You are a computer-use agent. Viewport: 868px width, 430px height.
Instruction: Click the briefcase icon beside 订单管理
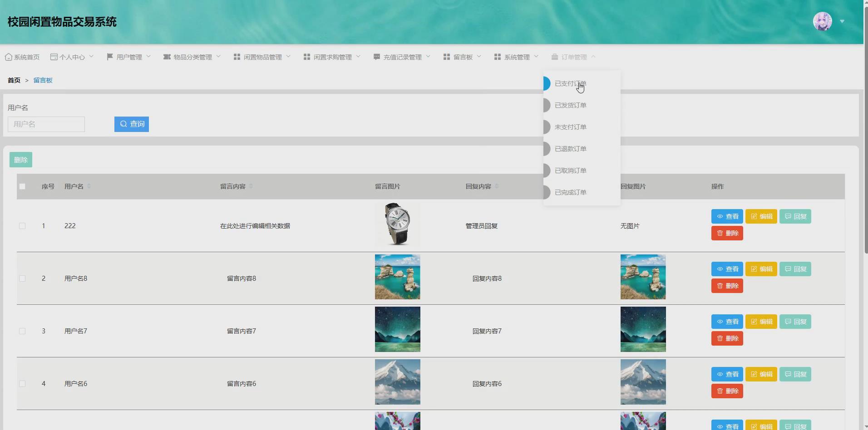coord(555,57)
